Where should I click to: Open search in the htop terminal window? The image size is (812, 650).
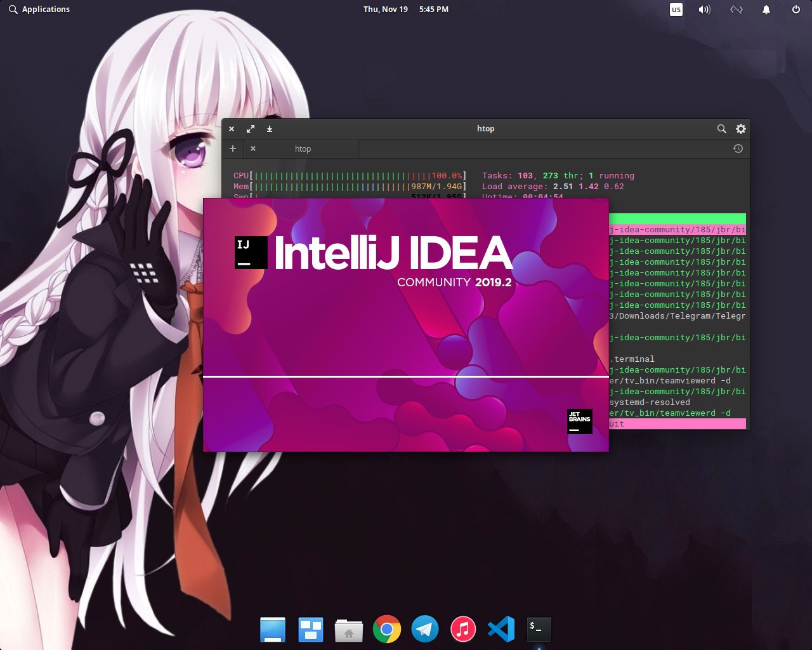pyautogui.click(x=721, y=129)
